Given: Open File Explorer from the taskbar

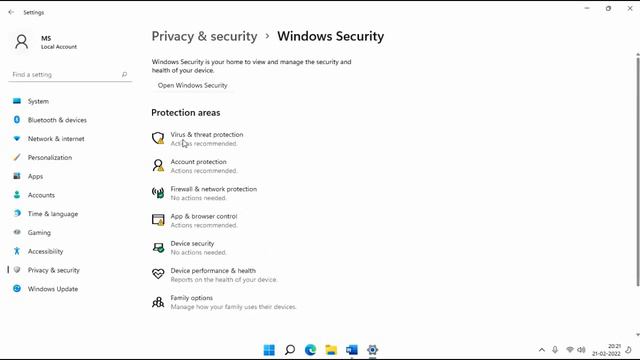Looking at the screenshot, I should 331,350.
